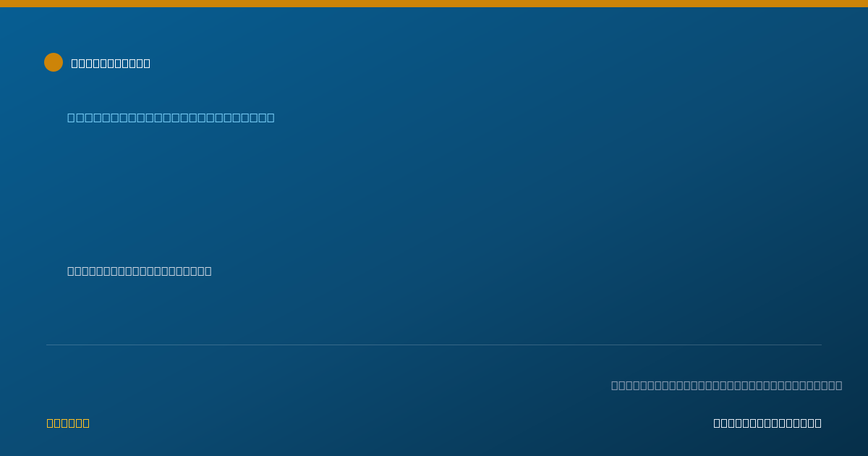Click first glyph box of dim gray caption
868x456 pixels.
pyautogui.click(x=615, y=385)
